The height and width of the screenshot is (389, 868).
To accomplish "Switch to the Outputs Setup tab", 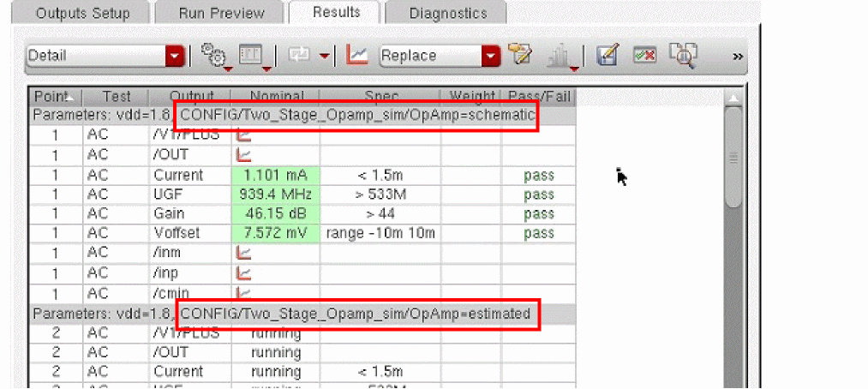I will [x=83, y=14].
